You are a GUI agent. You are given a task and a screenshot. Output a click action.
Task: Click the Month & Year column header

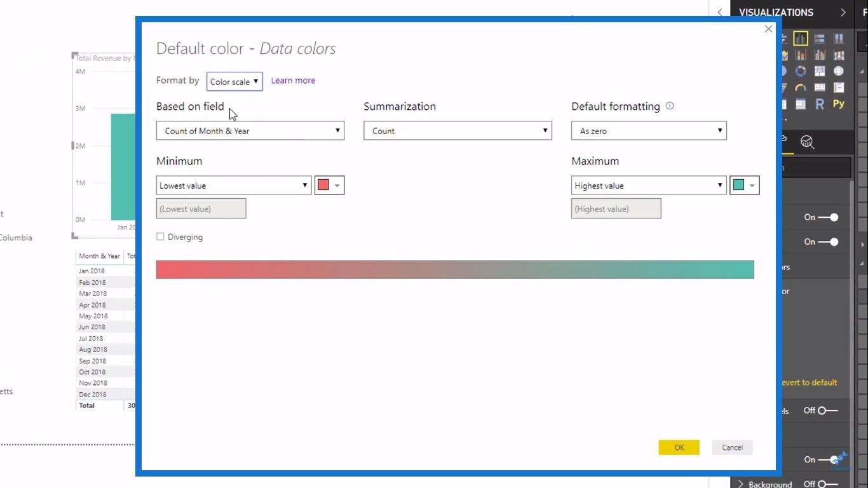[x=99, y=256]
